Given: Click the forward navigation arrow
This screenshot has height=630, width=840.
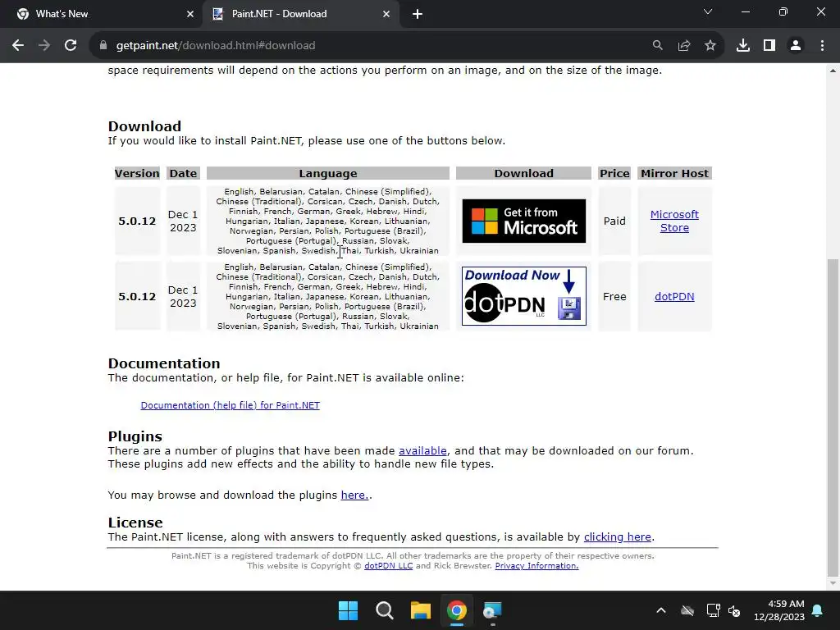Looking at the screenshot, I should 44,46.
